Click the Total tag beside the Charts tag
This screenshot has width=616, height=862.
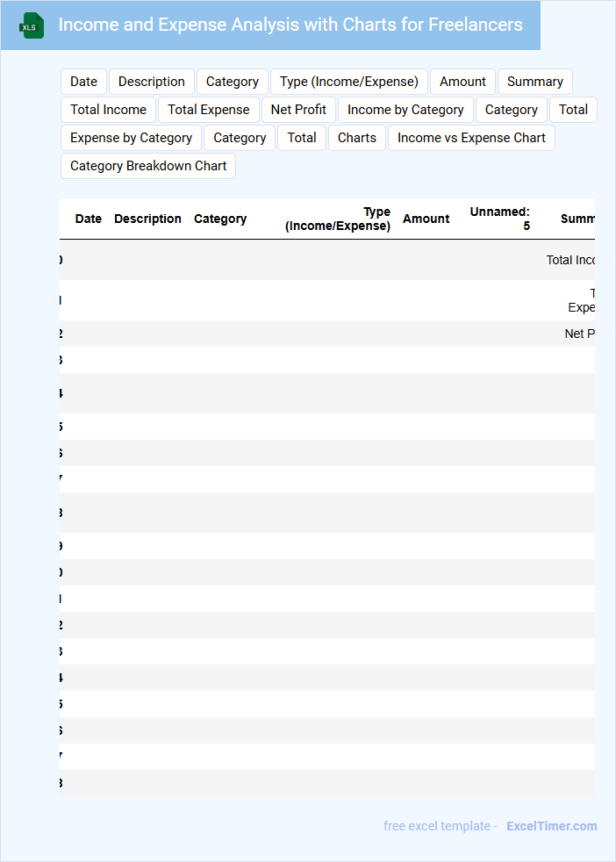[302, 138]
